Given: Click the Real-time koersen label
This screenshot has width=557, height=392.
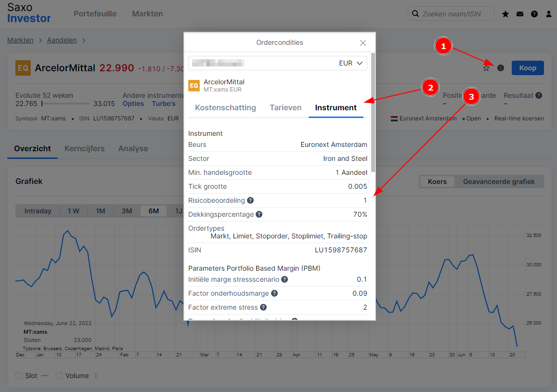Looking at the screenshot, I should pyautogui.click(x=519, y=118).
